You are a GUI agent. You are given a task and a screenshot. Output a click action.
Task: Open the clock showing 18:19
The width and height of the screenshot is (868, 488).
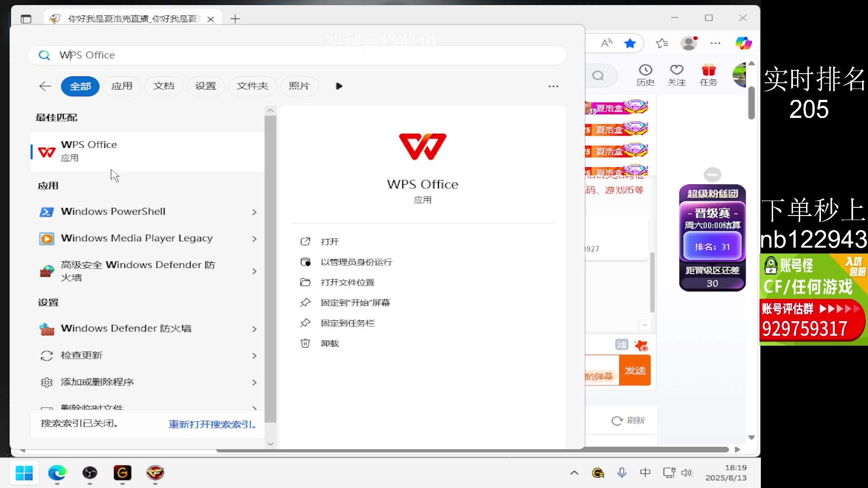pyautogui.click(x=726, y=473)
